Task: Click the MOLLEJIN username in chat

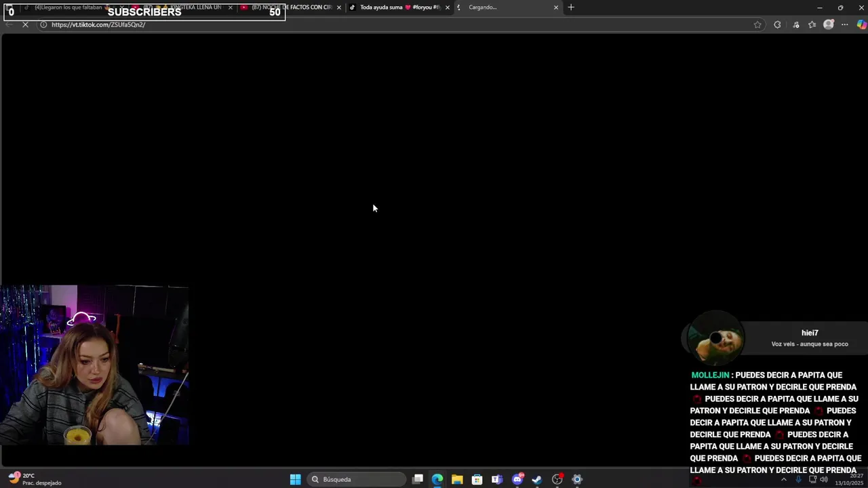Action: 710,375
